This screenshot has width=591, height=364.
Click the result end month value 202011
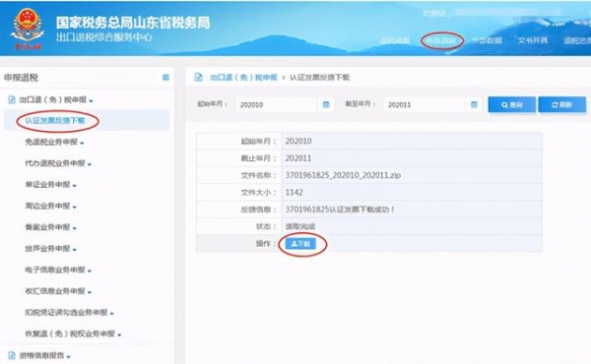click(x=298, y=158)
